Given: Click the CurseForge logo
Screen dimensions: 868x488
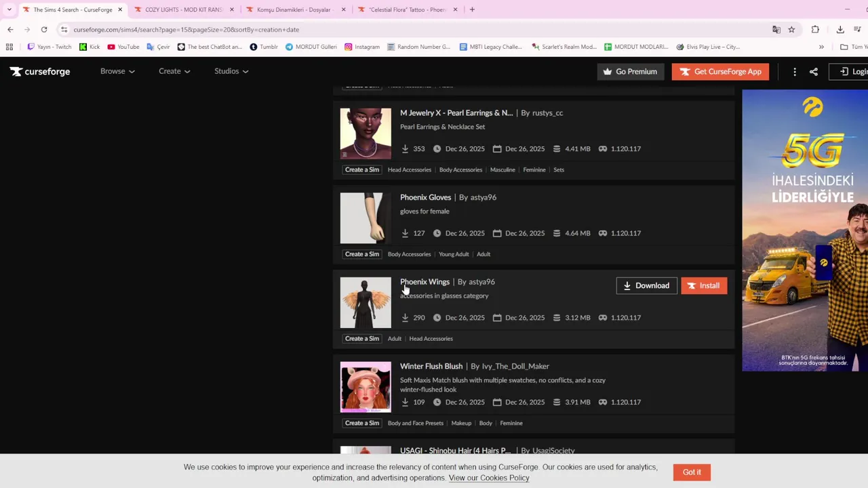Looking at the screenshot, I should click(40, 71).
